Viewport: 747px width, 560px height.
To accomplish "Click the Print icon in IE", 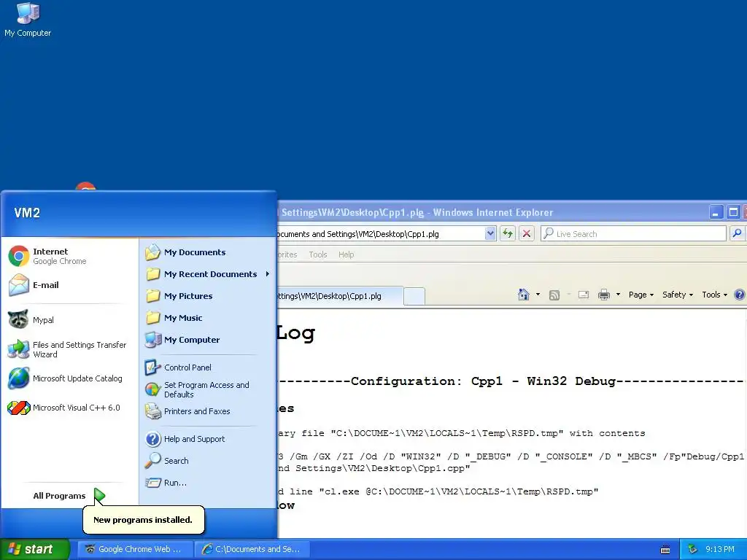I will coord(604,295).
